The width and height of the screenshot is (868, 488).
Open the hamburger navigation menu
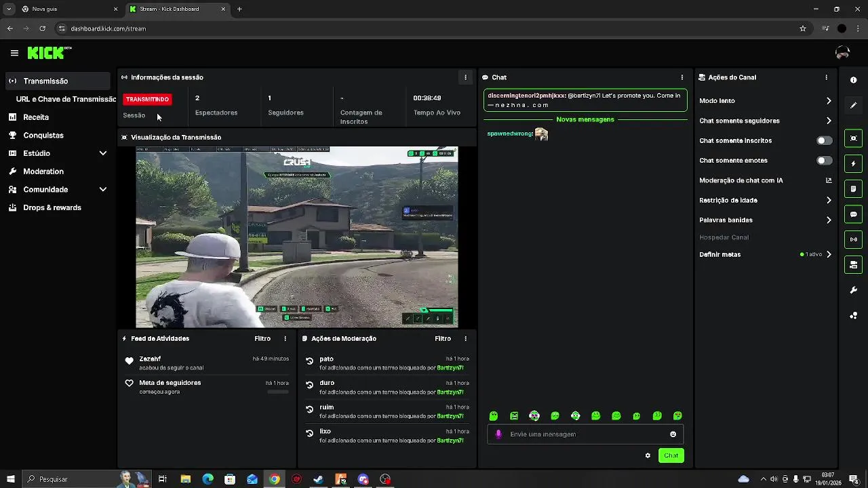[14, 53]
